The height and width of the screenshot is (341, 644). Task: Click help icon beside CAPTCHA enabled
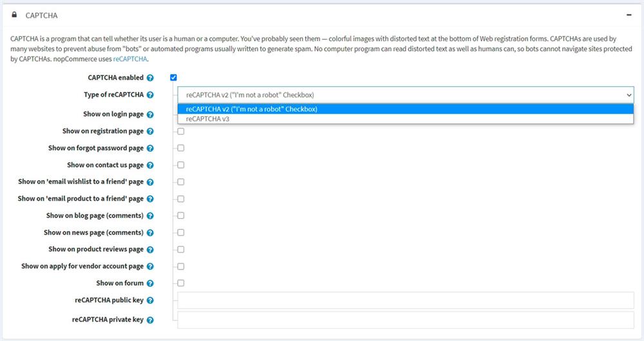pos(150,78)
